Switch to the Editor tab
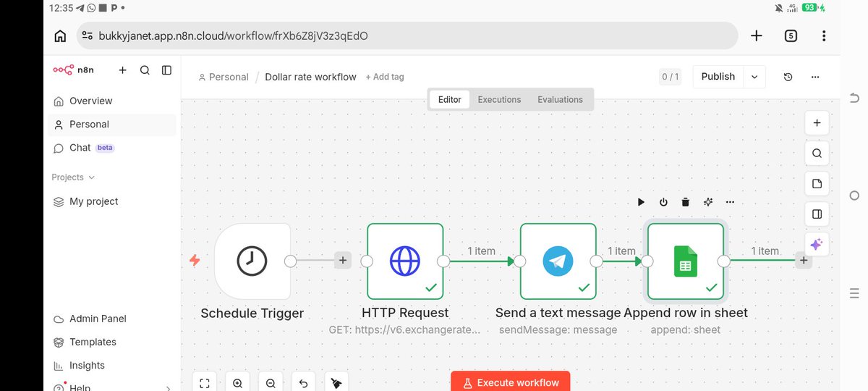The image size is (868, 391). [x=449, y=100]
